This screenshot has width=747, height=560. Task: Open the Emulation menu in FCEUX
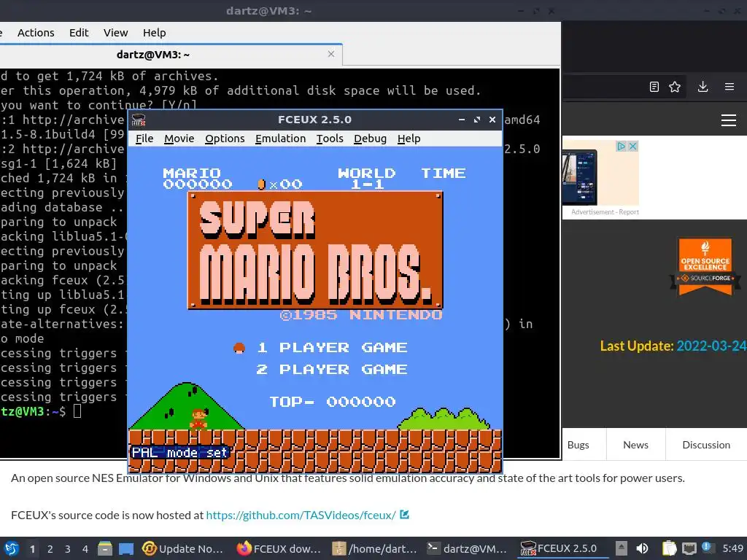[281, 139]
